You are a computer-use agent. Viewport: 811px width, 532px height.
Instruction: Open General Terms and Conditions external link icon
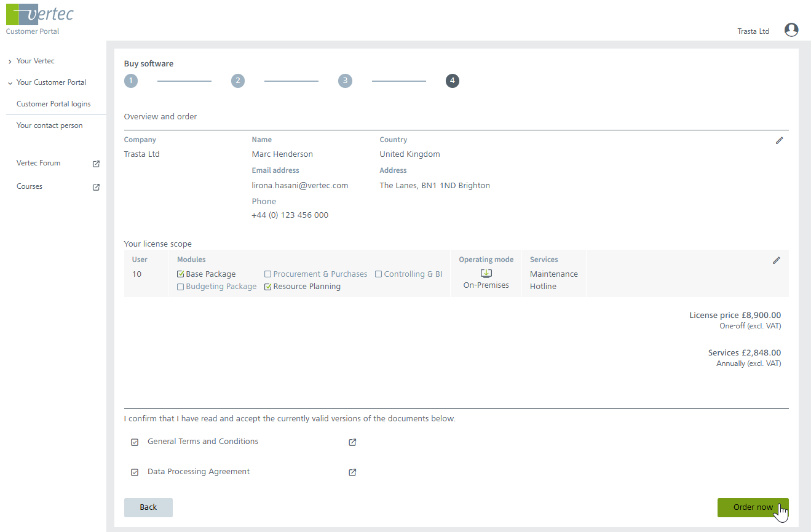tap(352, 442)
